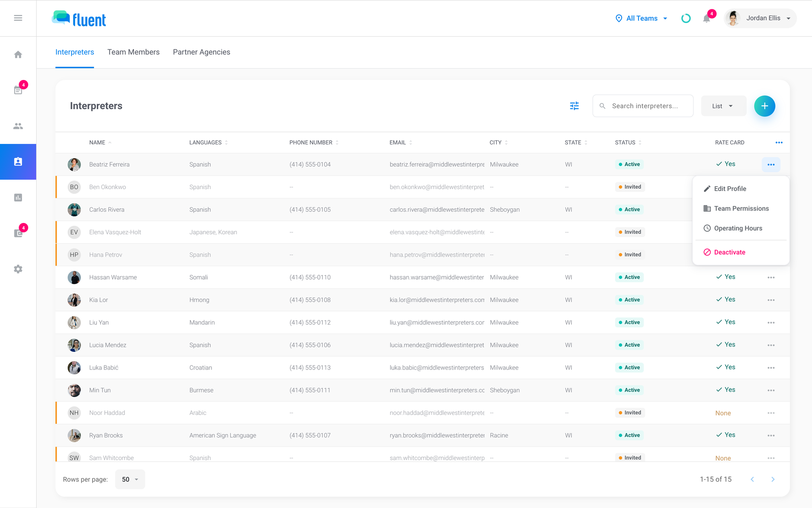
Task: Switch to the Team Members tab
Action: pos(133,52)
